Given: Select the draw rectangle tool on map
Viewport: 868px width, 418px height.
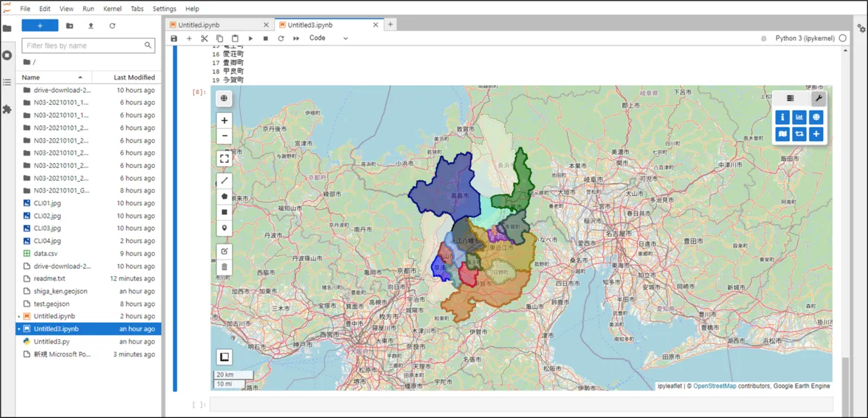Looking at the screenshot, I should (224, 212).
